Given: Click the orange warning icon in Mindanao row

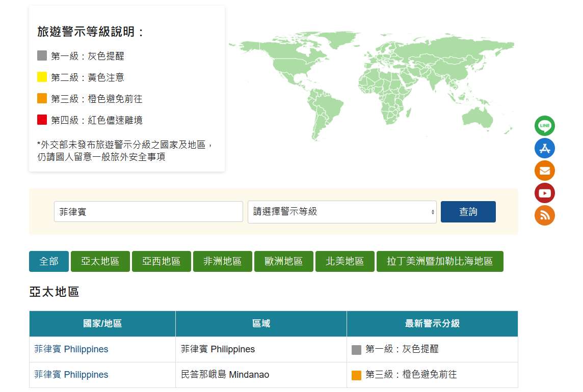Looking at the screenshot, I should pyautogui.click(x=356, y=374).
